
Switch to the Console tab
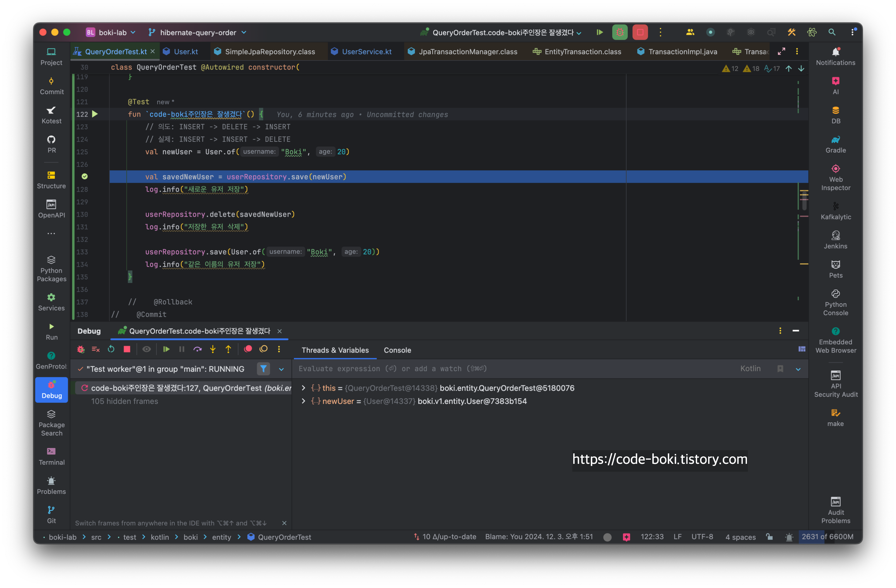point(397,350)
